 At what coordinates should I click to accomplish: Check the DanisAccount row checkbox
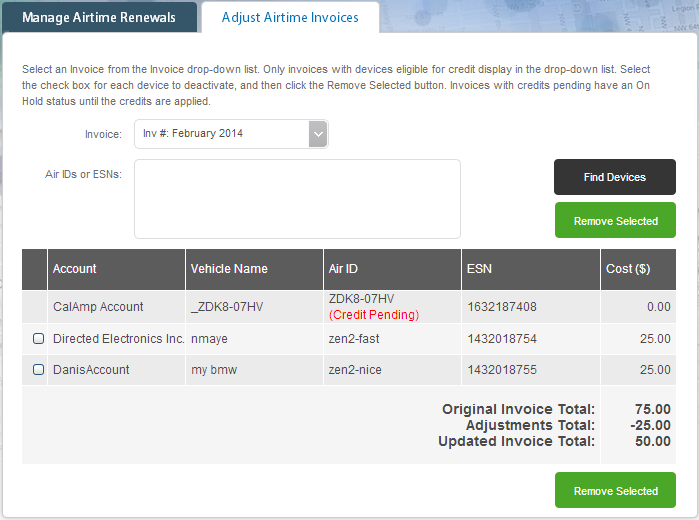pos(38,369)
